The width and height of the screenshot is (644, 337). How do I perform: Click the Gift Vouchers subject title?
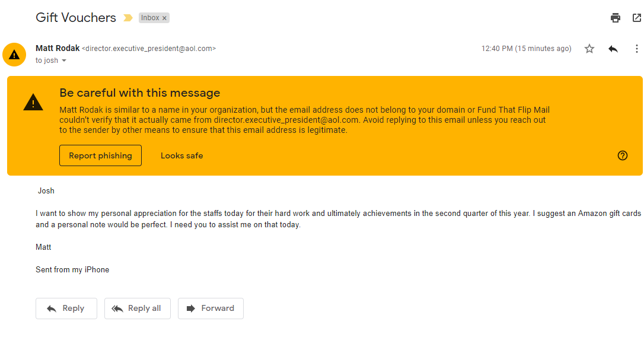[x=76, y=17]
